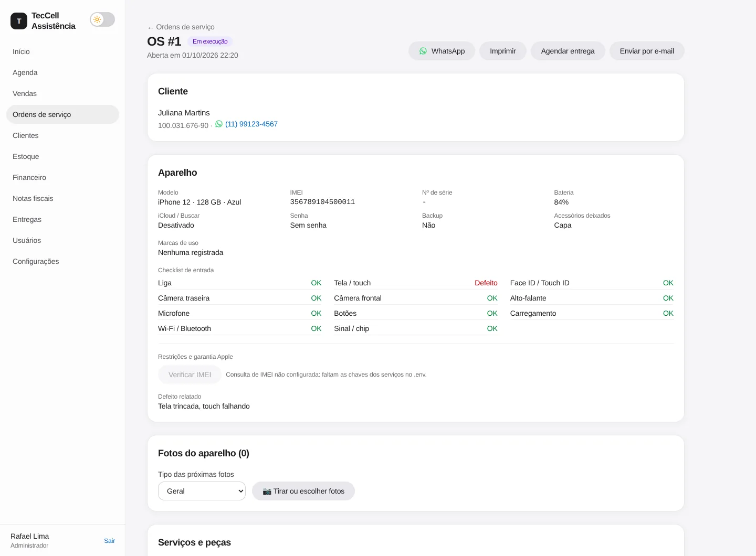This screenshot has width=756, height=556.
Task: Click Enviar por e-mail button
Action: [647, 51]
